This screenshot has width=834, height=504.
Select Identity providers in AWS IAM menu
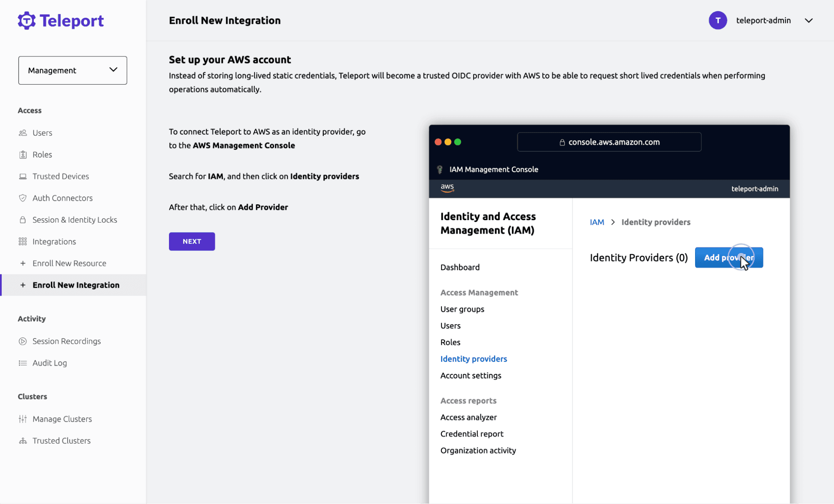[474, 359]
